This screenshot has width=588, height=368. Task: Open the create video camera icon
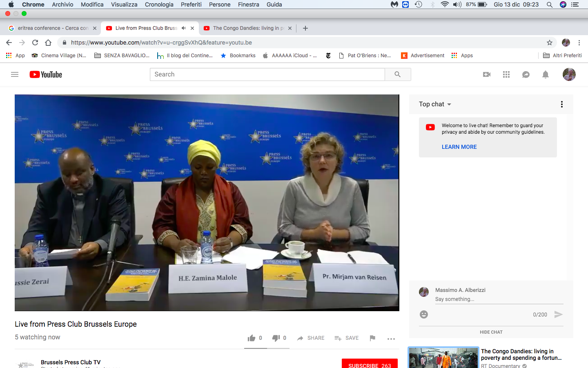(x=487, y=74)
